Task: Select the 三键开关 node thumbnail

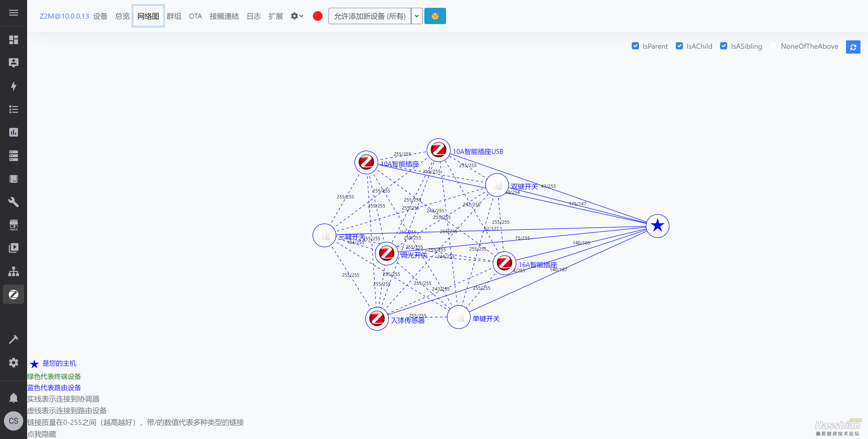Action: (x=324, y=235)
